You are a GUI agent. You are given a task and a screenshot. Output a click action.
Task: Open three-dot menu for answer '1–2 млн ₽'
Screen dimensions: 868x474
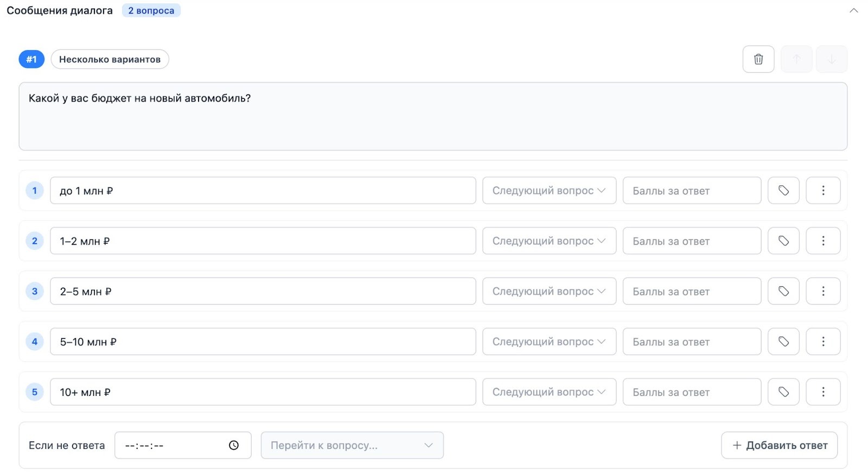click(x=822, y=241)
